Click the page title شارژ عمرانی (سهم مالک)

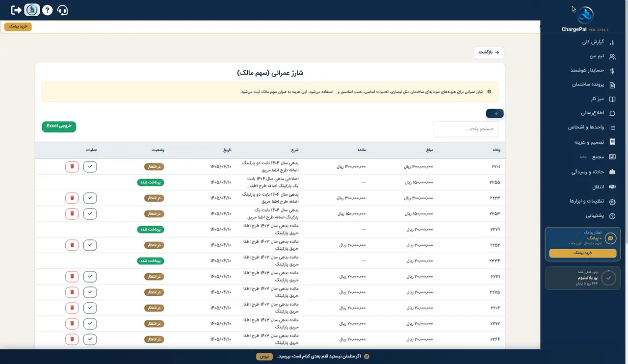coord(270,73)
